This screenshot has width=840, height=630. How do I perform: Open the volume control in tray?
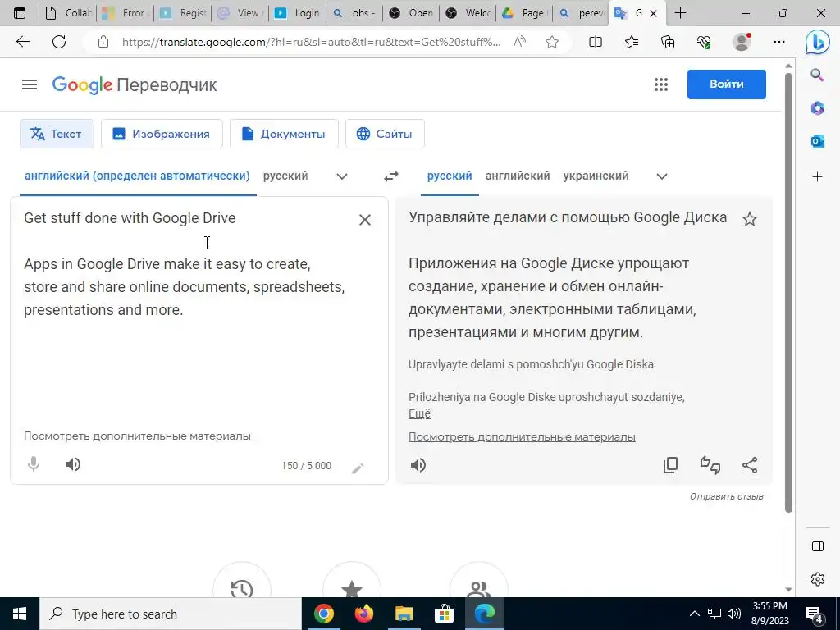pyautogui.click(x=734, y=614)
